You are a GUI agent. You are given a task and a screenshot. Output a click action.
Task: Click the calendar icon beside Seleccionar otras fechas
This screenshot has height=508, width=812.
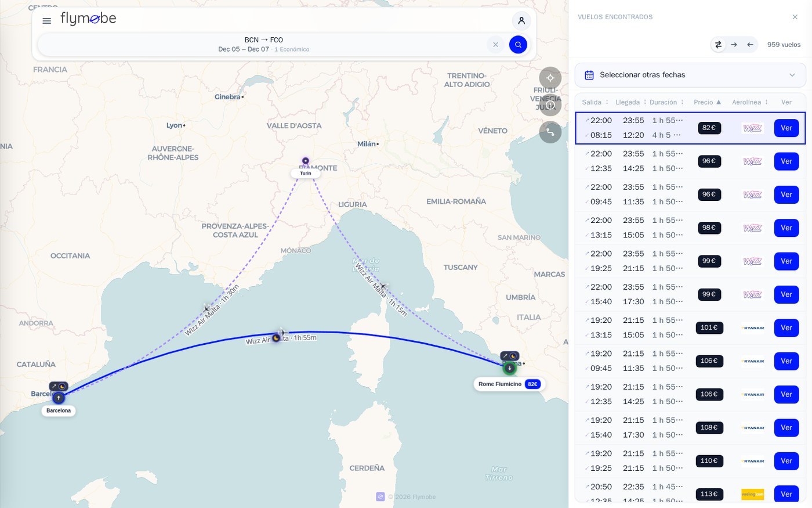[589, 75]
